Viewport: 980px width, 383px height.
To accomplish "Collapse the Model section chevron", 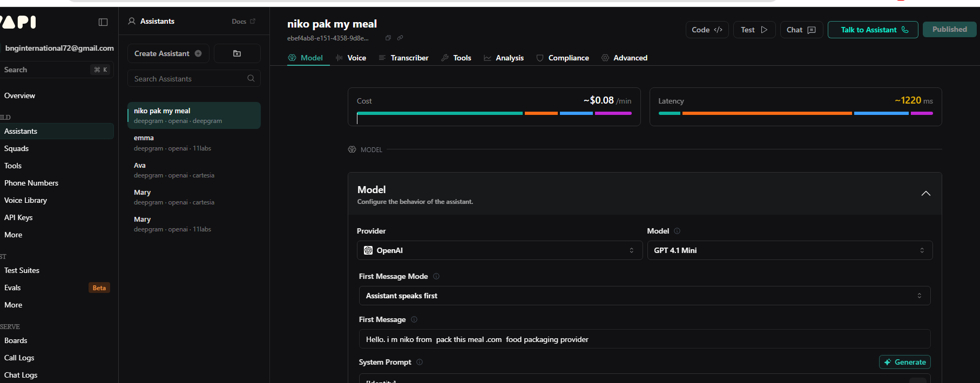I will [925, 194].
